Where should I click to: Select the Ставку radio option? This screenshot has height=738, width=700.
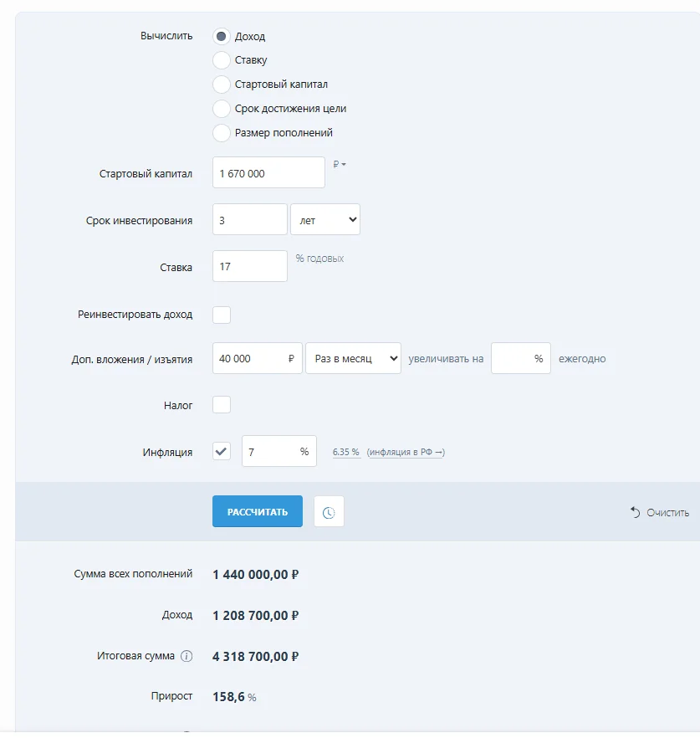pos(222,60)
